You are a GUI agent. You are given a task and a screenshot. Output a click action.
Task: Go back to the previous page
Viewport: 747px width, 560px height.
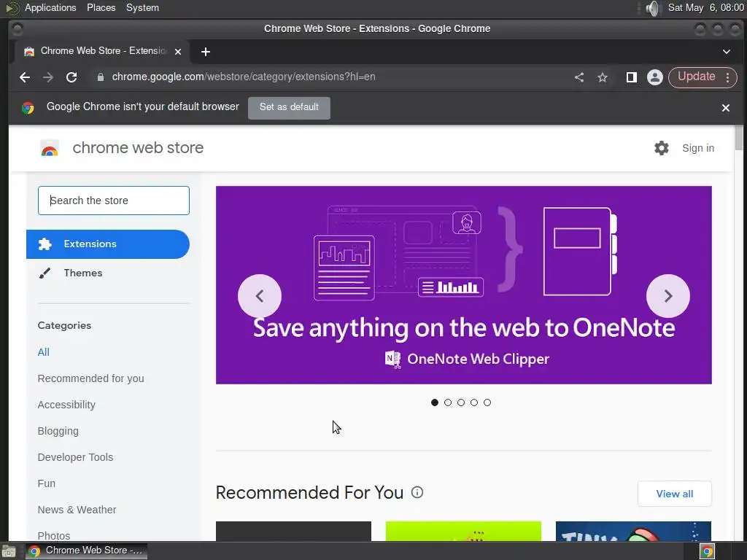coord(25,77)
